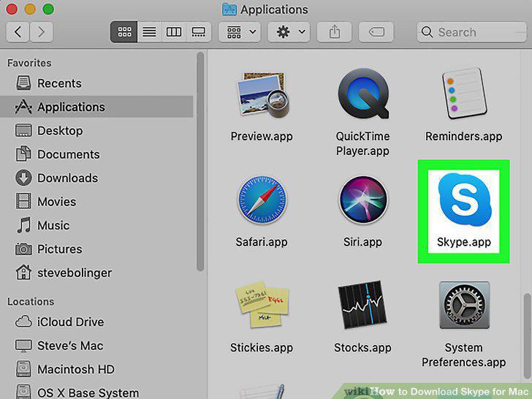Open the group-by arrangement dropdown

point(240,32)
